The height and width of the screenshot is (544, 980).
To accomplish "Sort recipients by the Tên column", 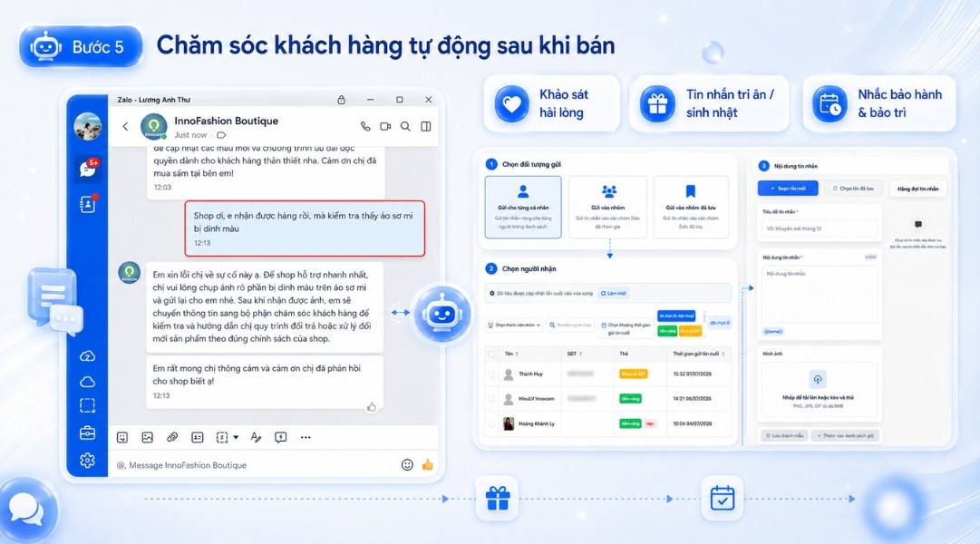I will point(511,354).
